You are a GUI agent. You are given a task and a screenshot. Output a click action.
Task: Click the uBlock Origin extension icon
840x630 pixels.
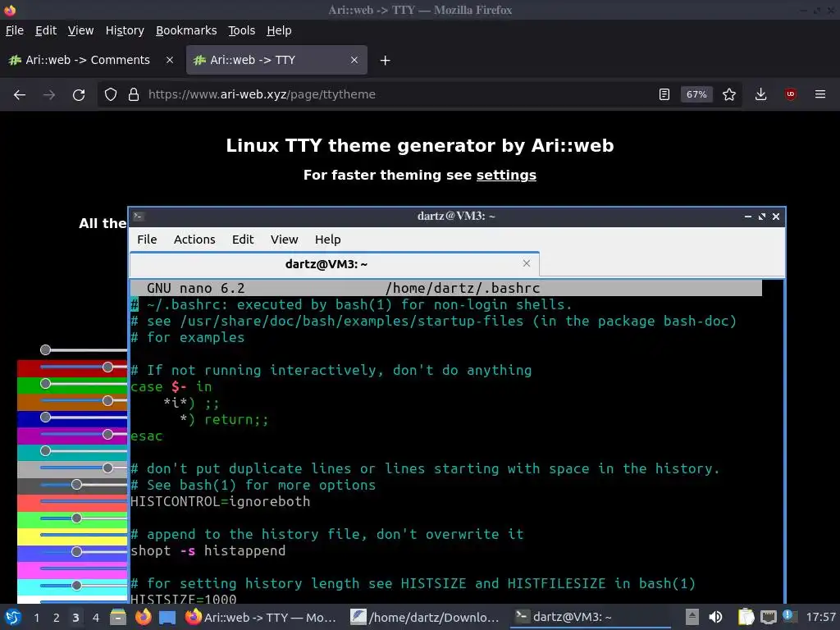tap(791, 95)
